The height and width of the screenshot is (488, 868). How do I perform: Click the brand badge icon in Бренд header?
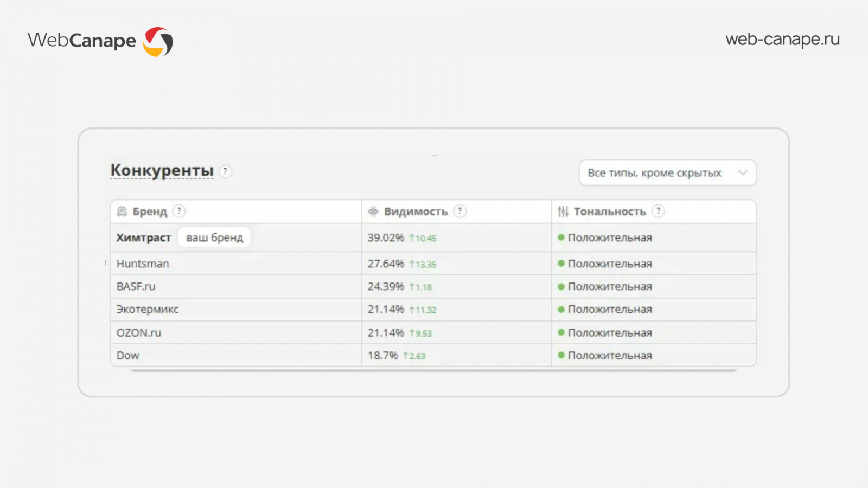click(122, 211)
